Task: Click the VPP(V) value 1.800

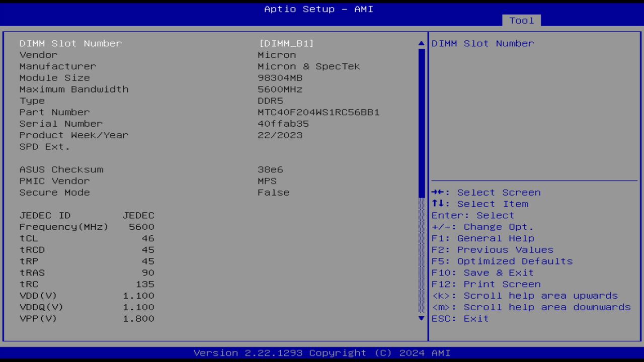Action: point(138,319)
